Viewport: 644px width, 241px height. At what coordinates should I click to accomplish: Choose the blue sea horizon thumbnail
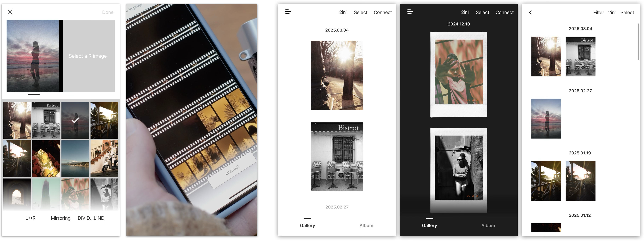tap(75, 159)
